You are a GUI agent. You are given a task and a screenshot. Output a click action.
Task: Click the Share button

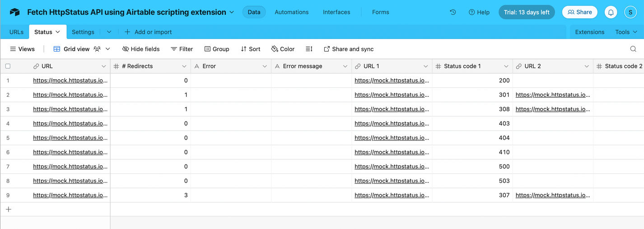point(579,12)
